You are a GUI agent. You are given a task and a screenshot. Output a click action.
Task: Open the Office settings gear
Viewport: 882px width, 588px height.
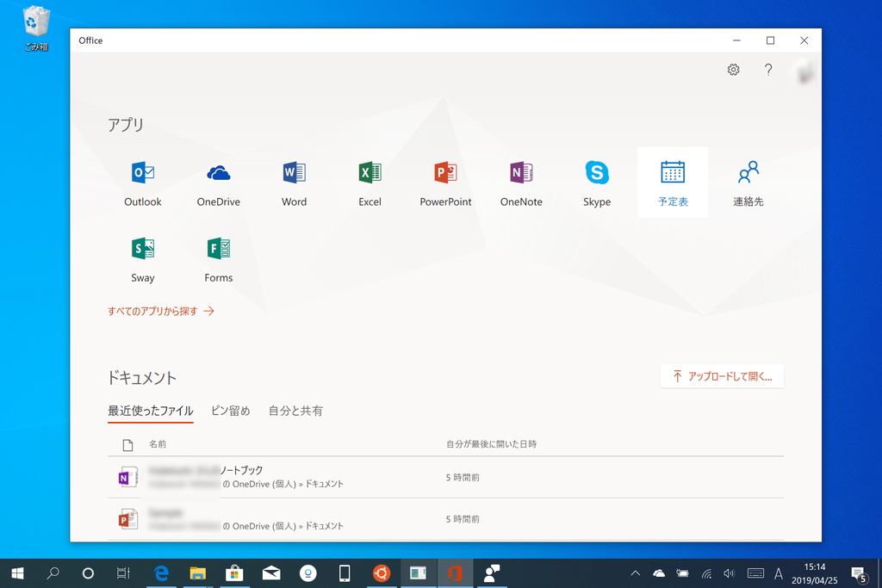[x=733, y=70]
